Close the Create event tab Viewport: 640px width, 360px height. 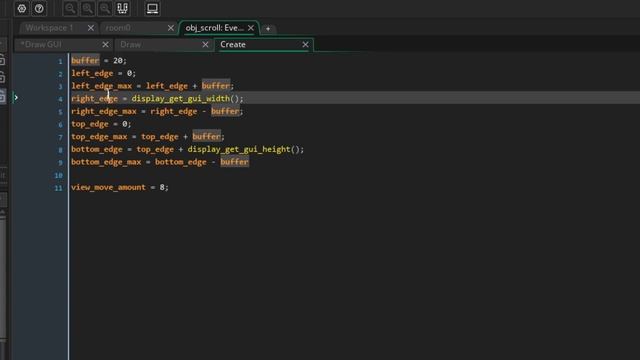point(305,44)
